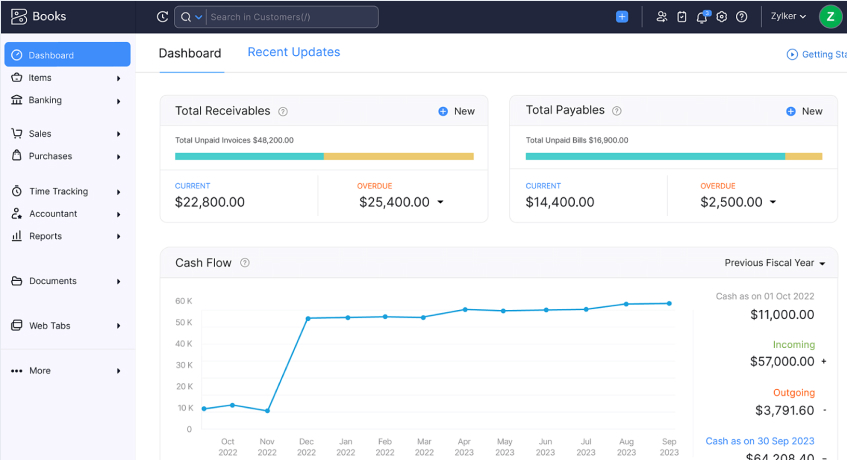Open the notifications bell
The width and height of the screenshot is (847, 460).
[x=701, y=17]
